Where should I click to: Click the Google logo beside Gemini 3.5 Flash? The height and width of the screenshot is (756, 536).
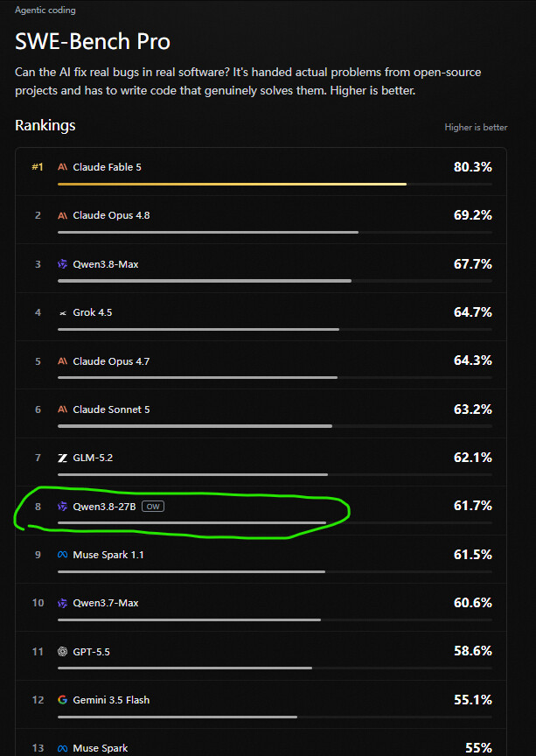tap(62, 700)
